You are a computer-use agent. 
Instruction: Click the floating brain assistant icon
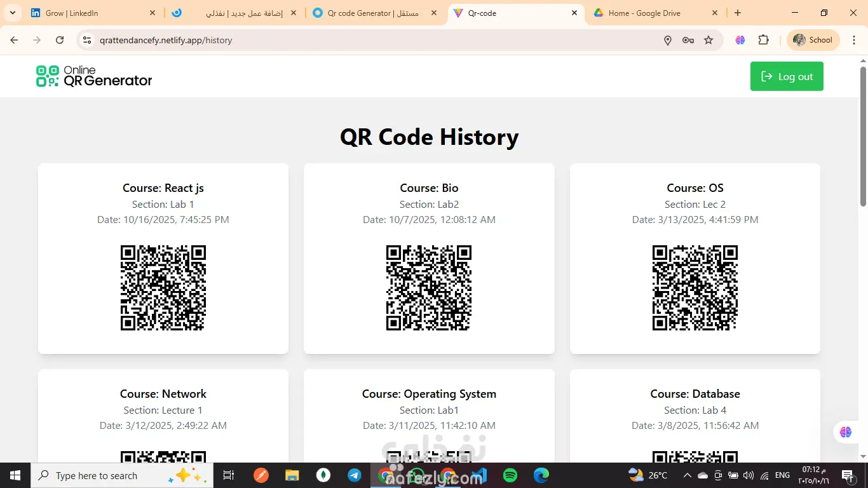846,432
